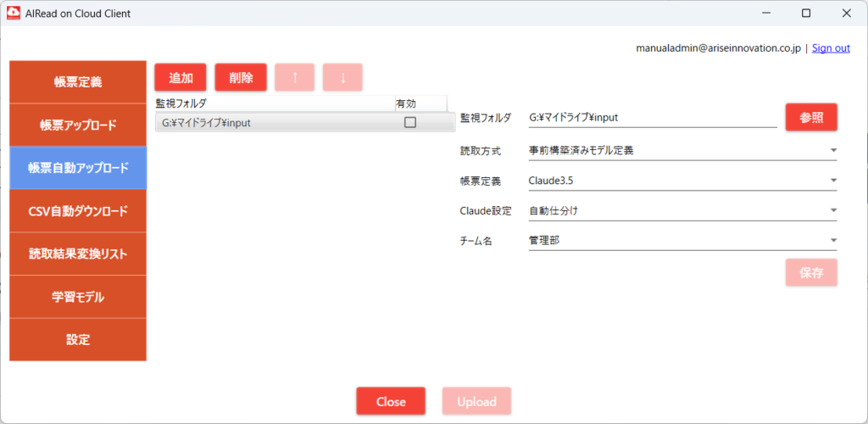This screenshot has height=424, width=868.
Task: Click the 監視フォルダ path input field
Action: (651, 118)
